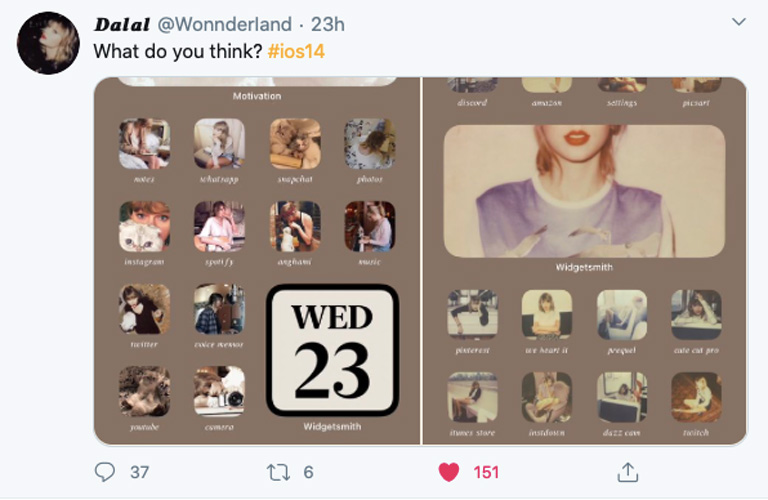Open Dalal's profile avatar picture
This screenshot has width=768, height=500.
48,43
